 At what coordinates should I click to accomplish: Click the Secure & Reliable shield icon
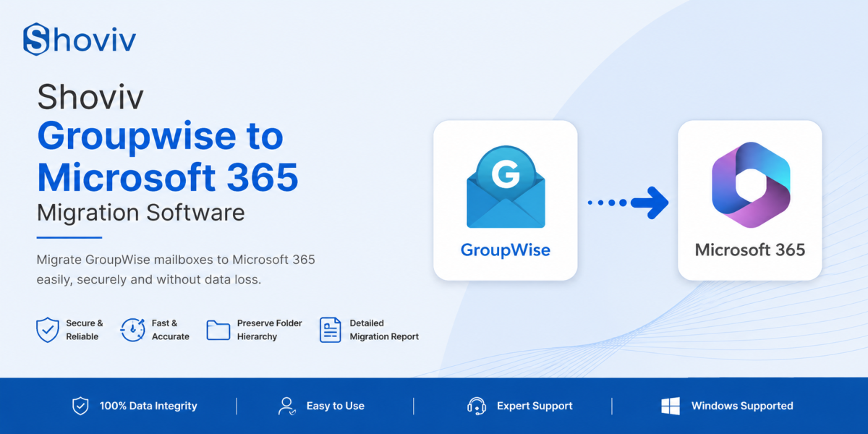click(x=48, y=330)
